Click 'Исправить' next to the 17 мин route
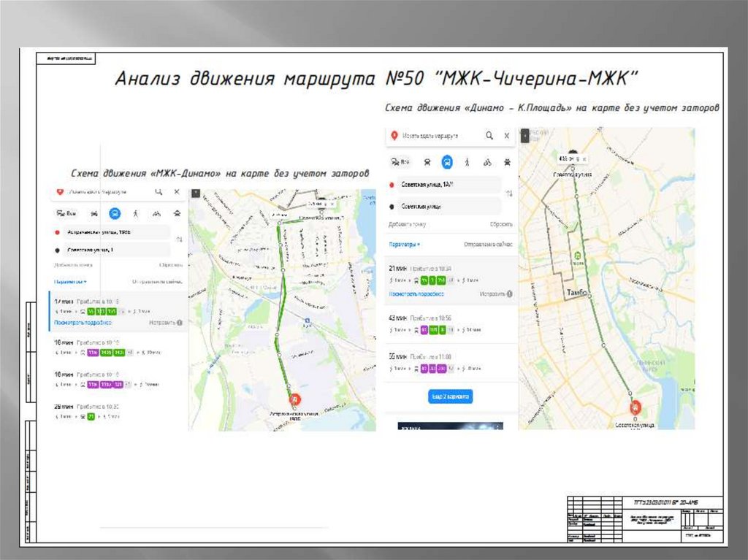This screenshot has height=560, width=748. click(x=166, y=323)
